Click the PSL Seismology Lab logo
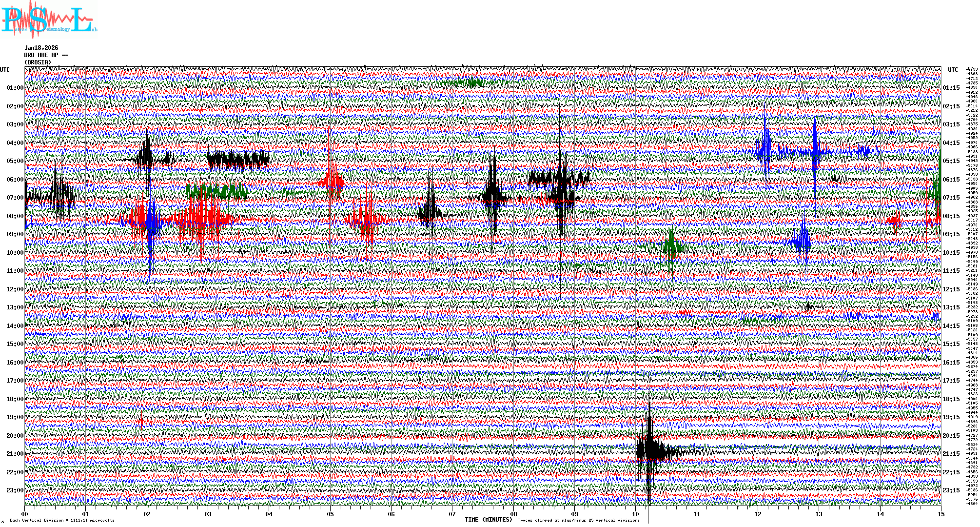Image resolution: width=980 pixels, height=527 pixels. coord(48,20)
